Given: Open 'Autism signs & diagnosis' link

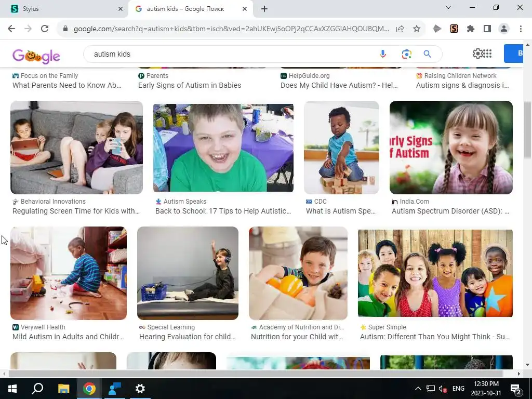Looking at the screenshot, I should click(x=462, y=85).
